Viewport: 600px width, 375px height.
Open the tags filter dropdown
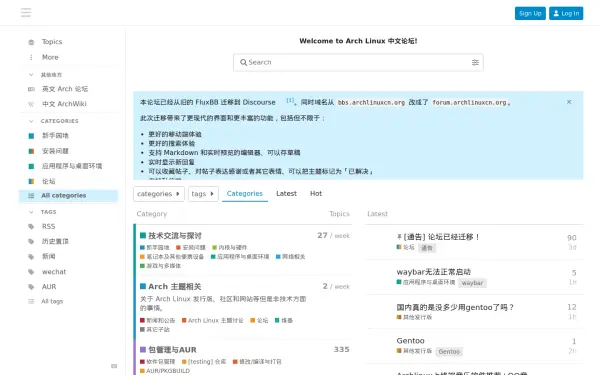click(203, 194)
